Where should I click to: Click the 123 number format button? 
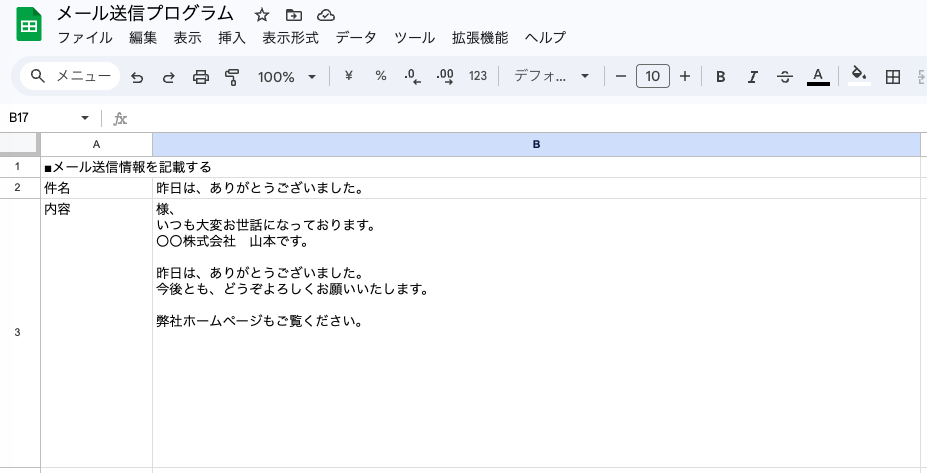click(477, 76)
